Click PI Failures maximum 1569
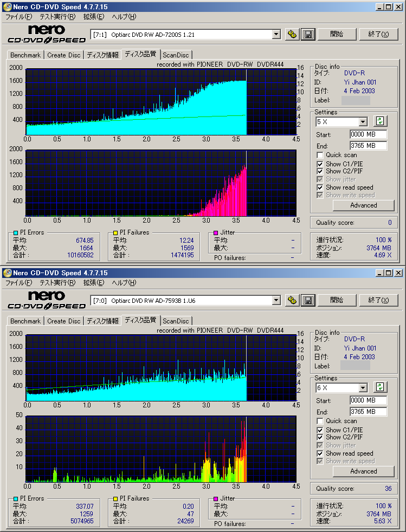 click(x=187, y=248)
